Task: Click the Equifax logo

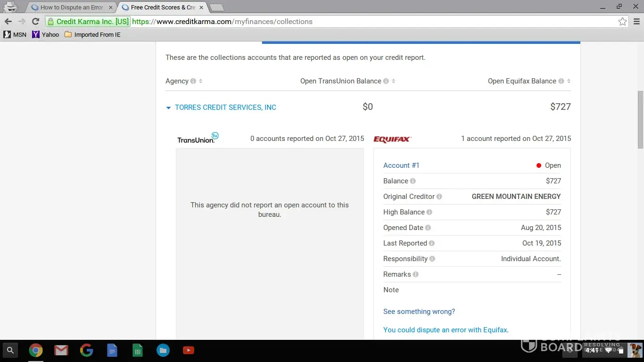Action: click(393, 139)
